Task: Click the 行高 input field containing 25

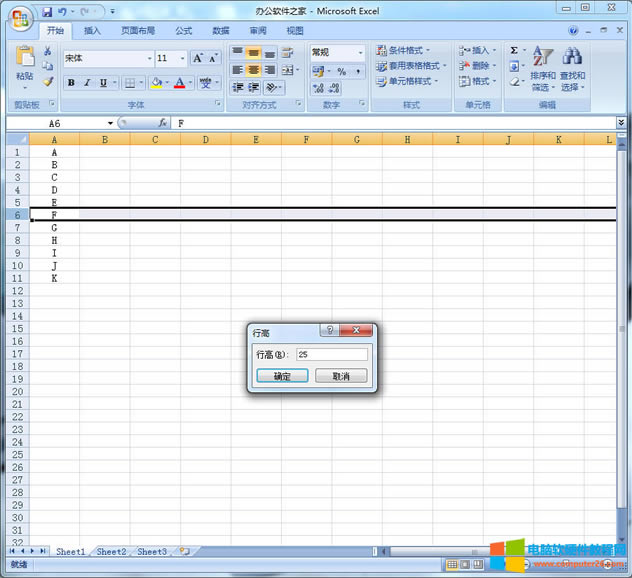Action: tap(331, 354)
